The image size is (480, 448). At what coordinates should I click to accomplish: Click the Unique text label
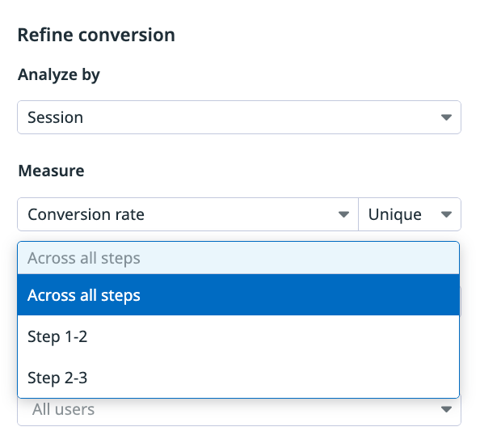tap(395, 214)
